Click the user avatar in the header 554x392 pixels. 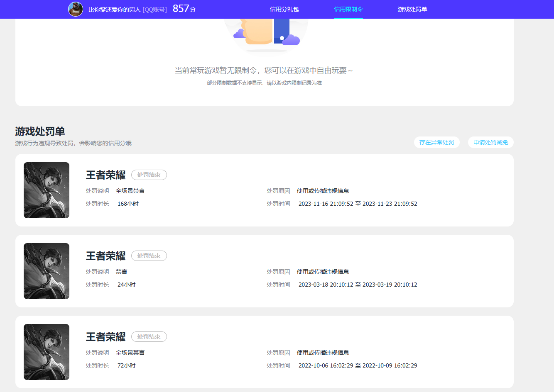pyautogui.click(x=76, y=9)
